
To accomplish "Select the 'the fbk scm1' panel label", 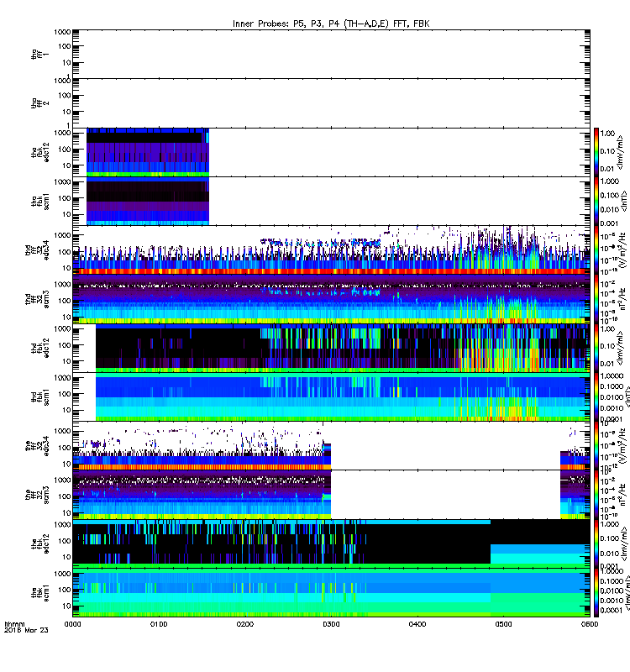I will tap(39, 592).
